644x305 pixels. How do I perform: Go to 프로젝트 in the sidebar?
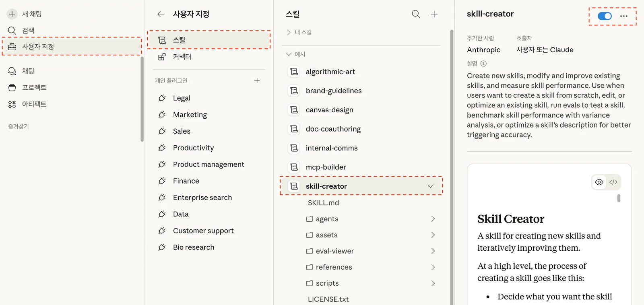(x=34, y=87)
